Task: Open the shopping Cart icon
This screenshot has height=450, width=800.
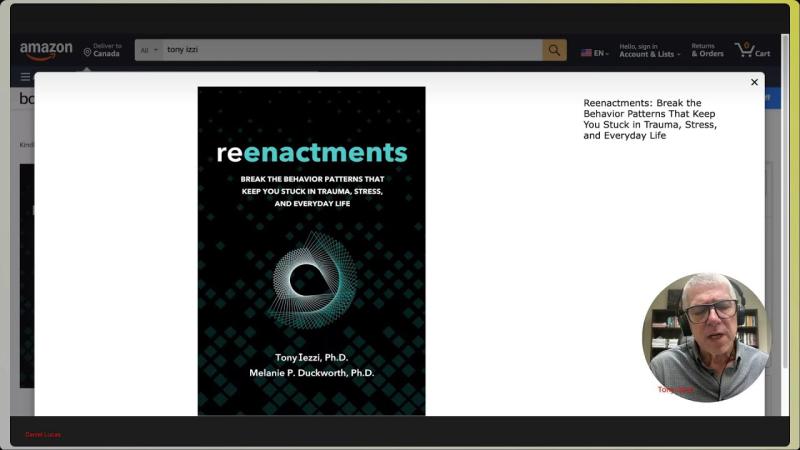Action: [753, 50]
